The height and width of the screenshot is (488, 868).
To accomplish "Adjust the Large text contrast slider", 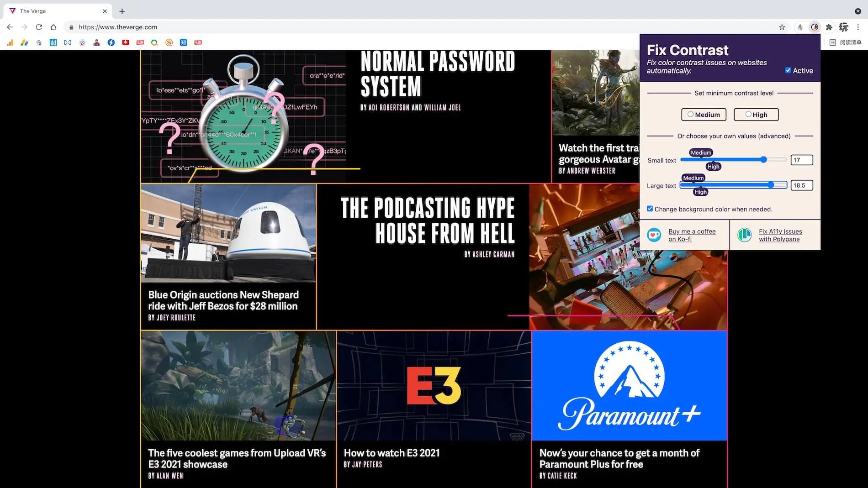I will click(733, 185).
